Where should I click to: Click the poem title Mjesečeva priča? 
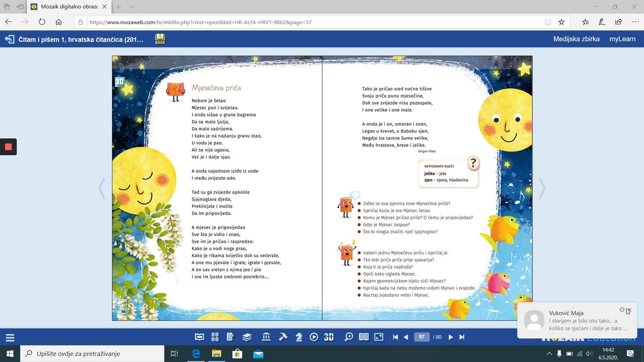(x=216, y=88)
